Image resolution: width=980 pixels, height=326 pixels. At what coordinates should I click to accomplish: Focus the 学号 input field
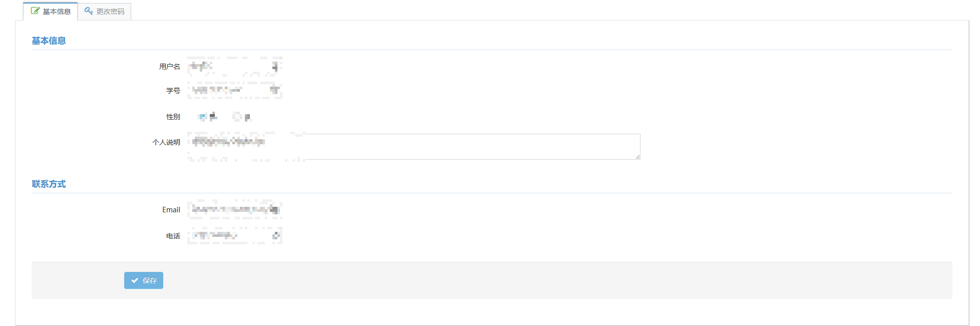point(235,90)
